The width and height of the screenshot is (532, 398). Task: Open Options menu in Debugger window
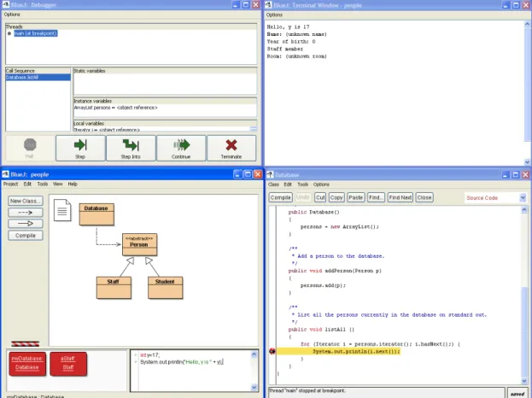[12, 15]
